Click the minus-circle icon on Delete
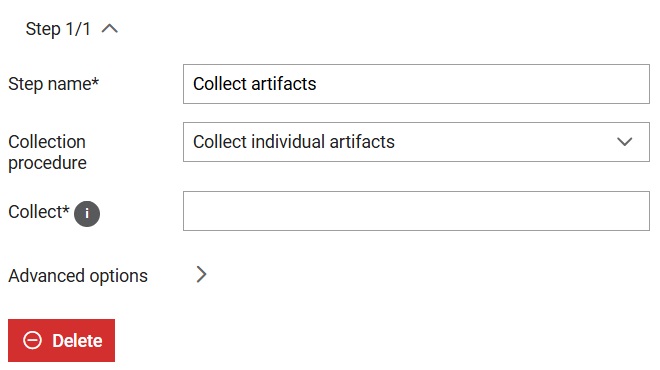The height and width of the screenshot is (370, 660). click(x=32, y=340)
